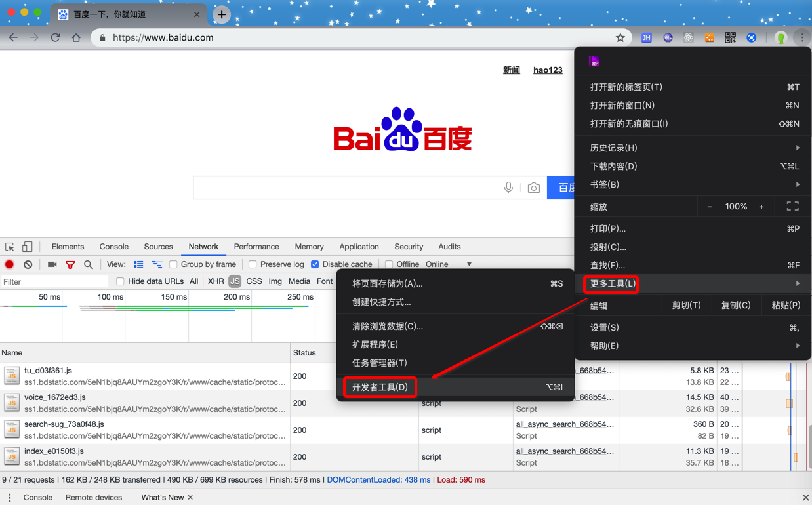Choose 清除浏览数据(C)... menu item
This screenshot has width=812, height=505.
455,326
